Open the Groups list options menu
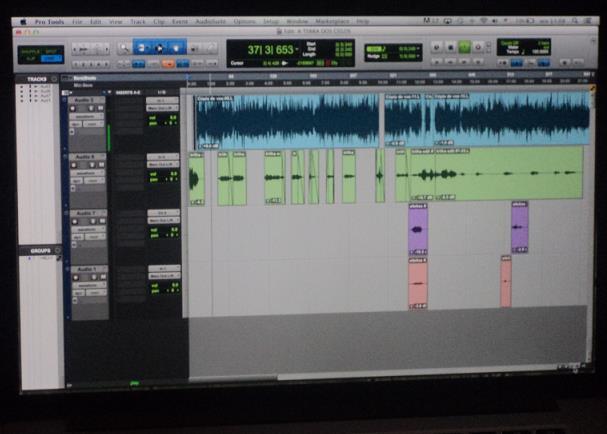Image resolution: width=607 pixels, height=434 pixels. 57,250
